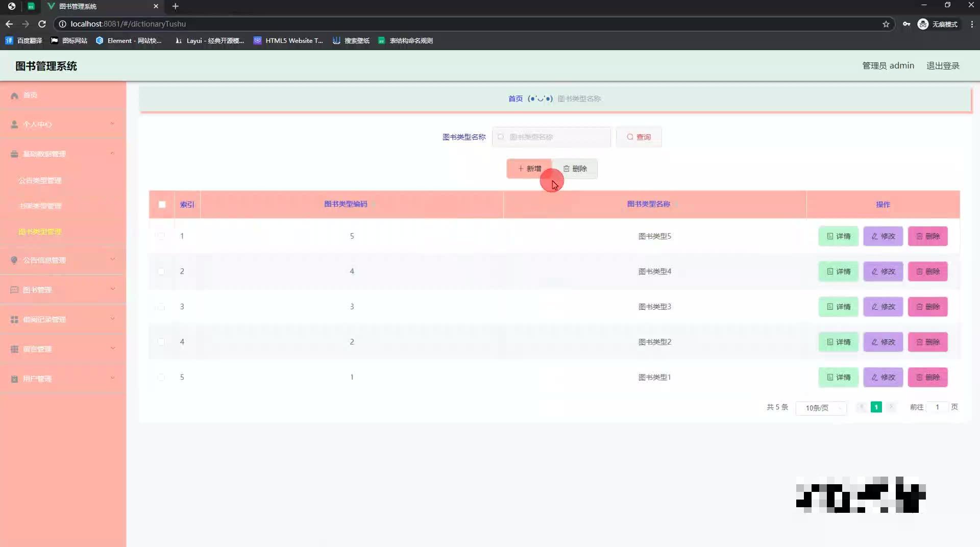980x547 pixels.
Task: Select 书架类型管理 from the sidebar menu
Action: click(40, 206)
